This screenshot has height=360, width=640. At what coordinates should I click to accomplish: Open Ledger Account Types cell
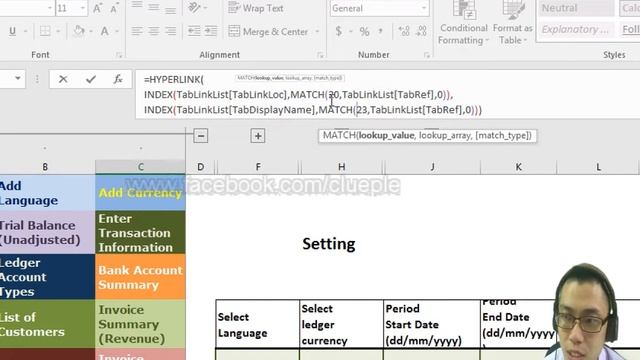click(47, 277)
